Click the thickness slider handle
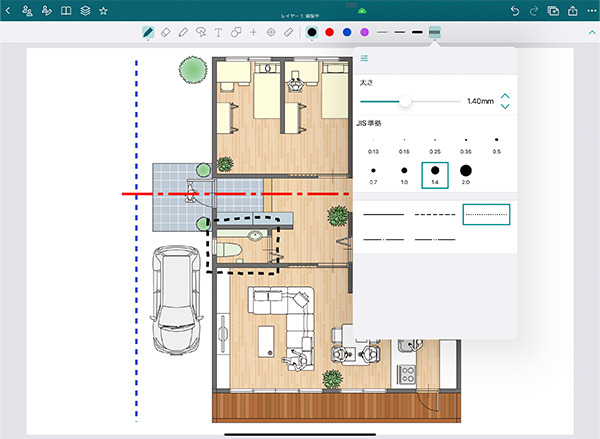 tap(405, 101)
